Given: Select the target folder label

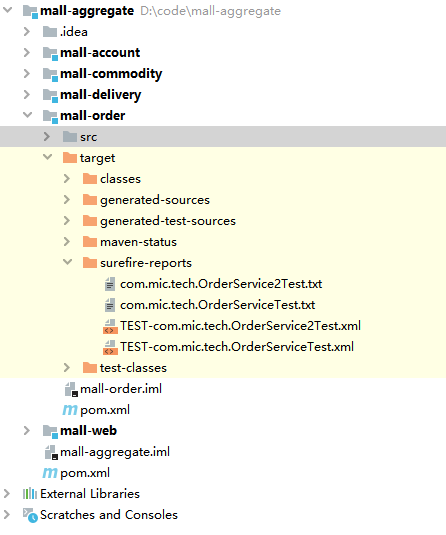Looking at the screenshot, I should [98, 158].
